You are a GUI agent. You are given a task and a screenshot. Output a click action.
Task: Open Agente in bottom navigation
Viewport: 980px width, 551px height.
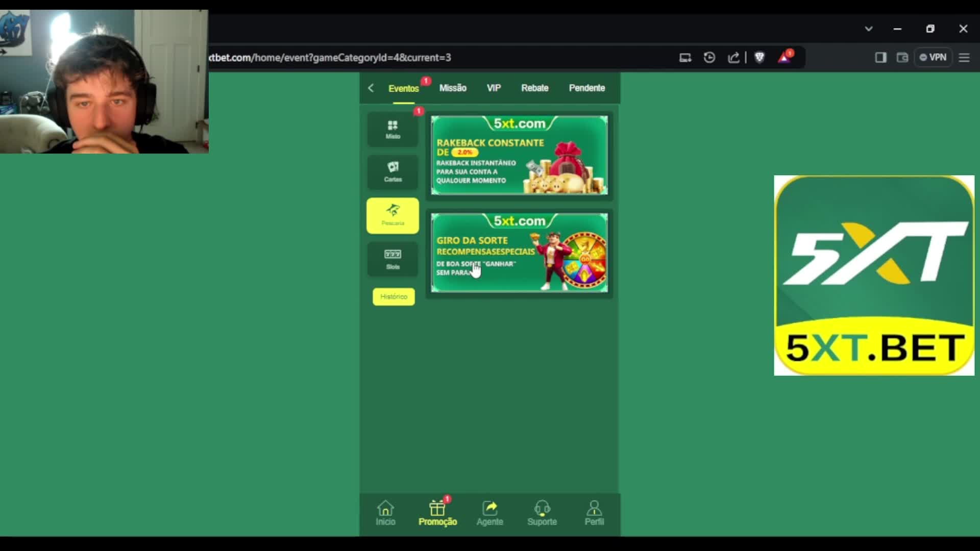tap(489, 513)
